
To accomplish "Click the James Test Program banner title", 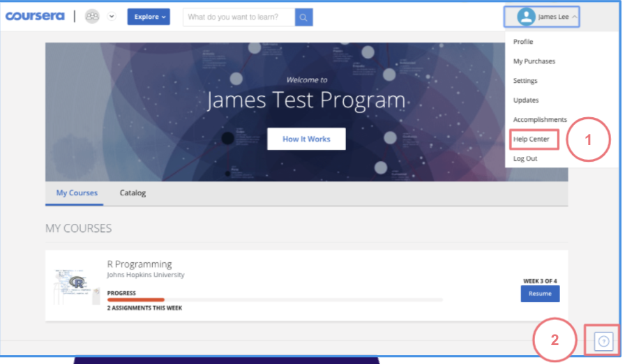I will pos(306,100).
